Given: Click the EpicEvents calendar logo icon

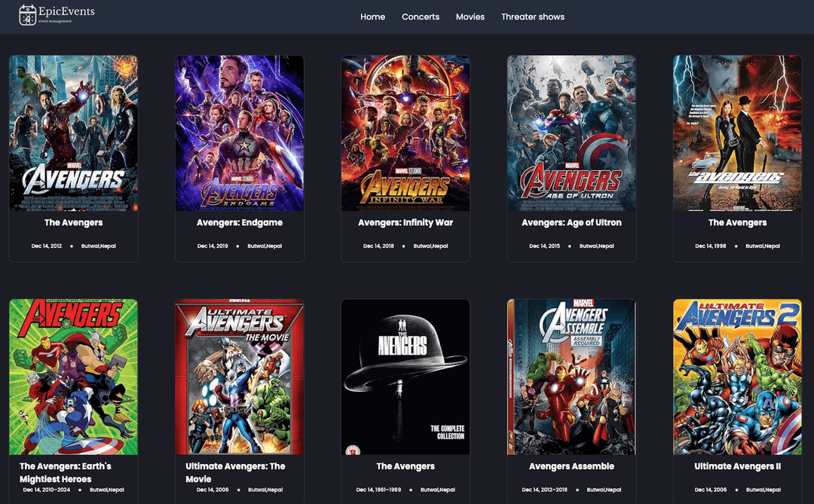Looking at the screenshot, I should pyautogui.click(x=28, y=15).
